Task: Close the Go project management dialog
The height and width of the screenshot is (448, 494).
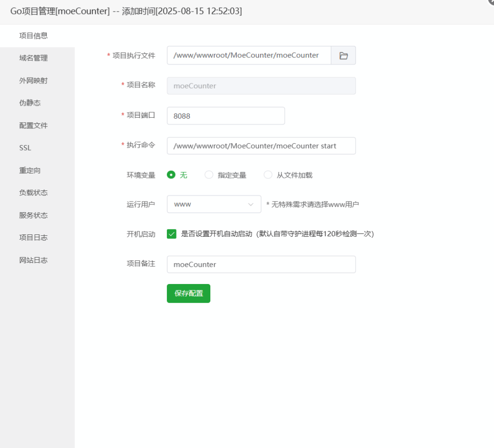Action: pos(491,2)
